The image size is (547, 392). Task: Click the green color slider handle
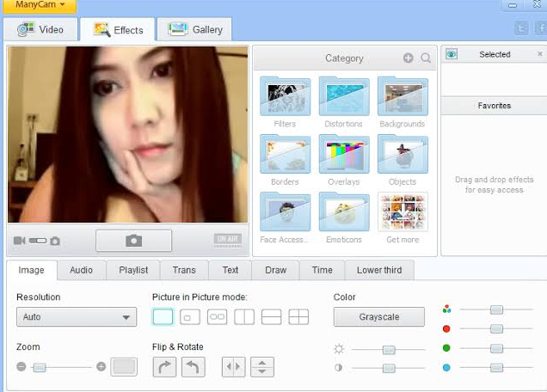click(x=496, y=348)
